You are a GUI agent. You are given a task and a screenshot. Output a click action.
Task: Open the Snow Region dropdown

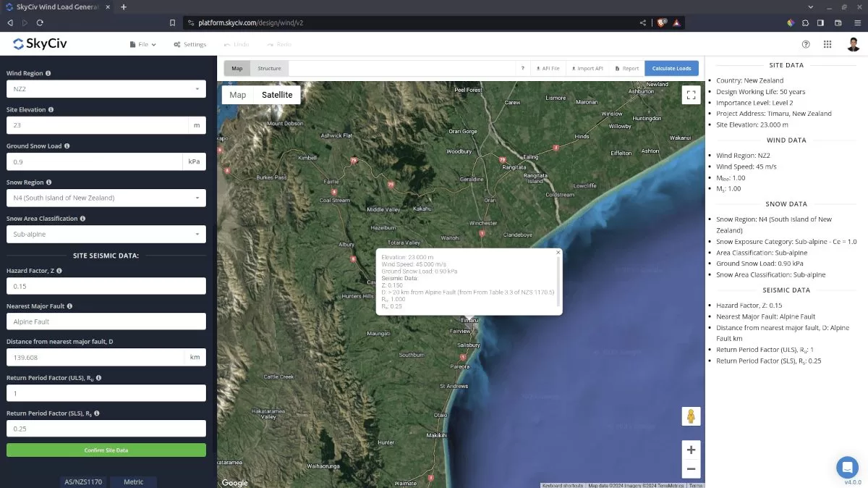coord(106,198)
